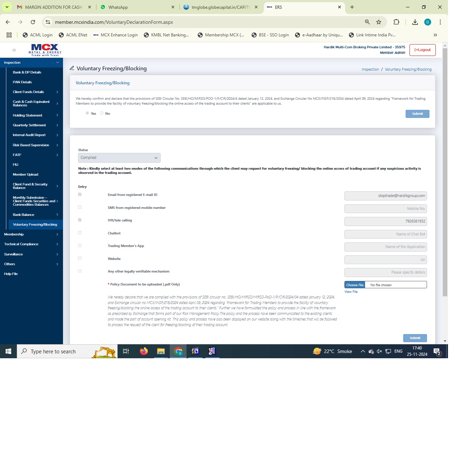
Task: Open the Chrome downloads icon
Action: point(415,22)
